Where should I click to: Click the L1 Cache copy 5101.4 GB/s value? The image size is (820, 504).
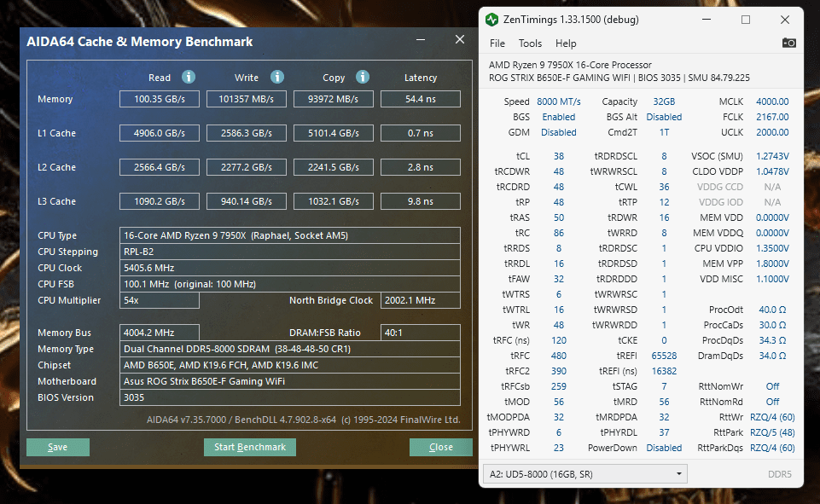click(333, 133)
